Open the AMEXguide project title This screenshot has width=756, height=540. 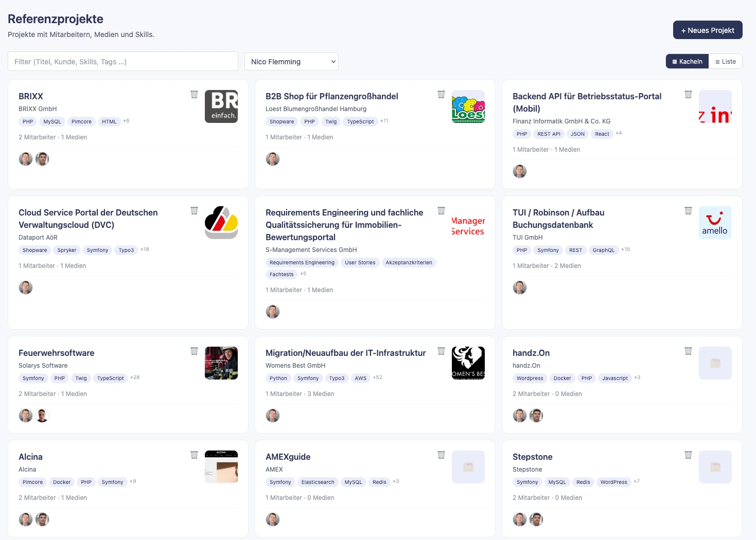(288, 457)
